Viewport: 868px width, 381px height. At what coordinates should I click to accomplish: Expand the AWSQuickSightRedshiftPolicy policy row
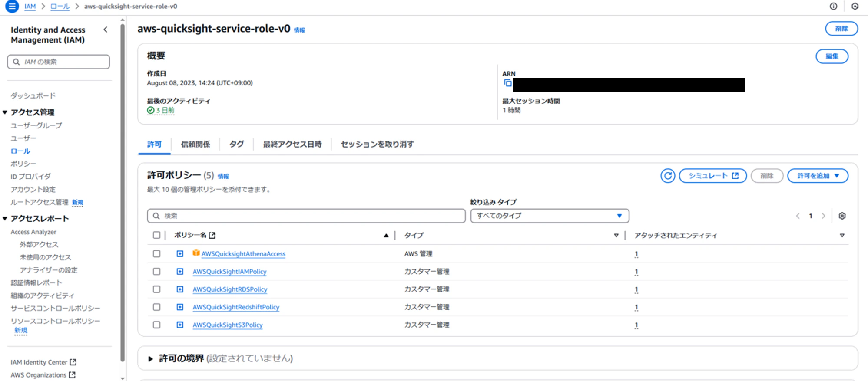[180, 307]
